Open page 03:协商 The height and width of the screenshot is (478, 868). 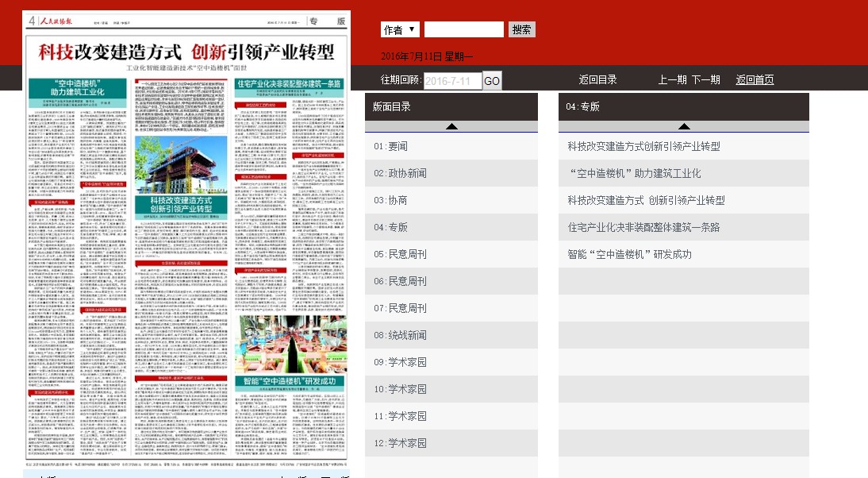pos(390,200)
